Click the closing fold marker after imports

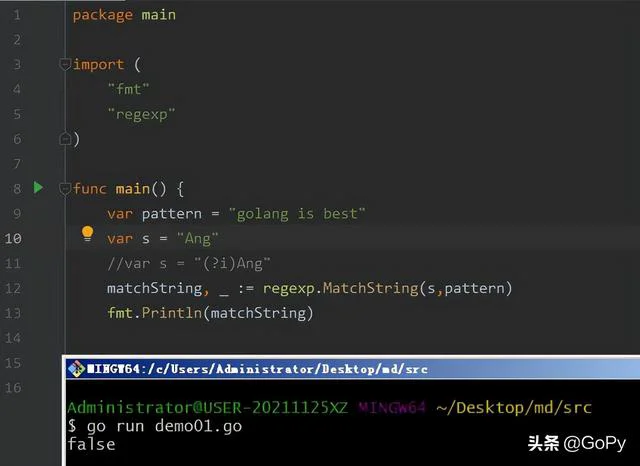pyautogui.click(x=65, y=139)
